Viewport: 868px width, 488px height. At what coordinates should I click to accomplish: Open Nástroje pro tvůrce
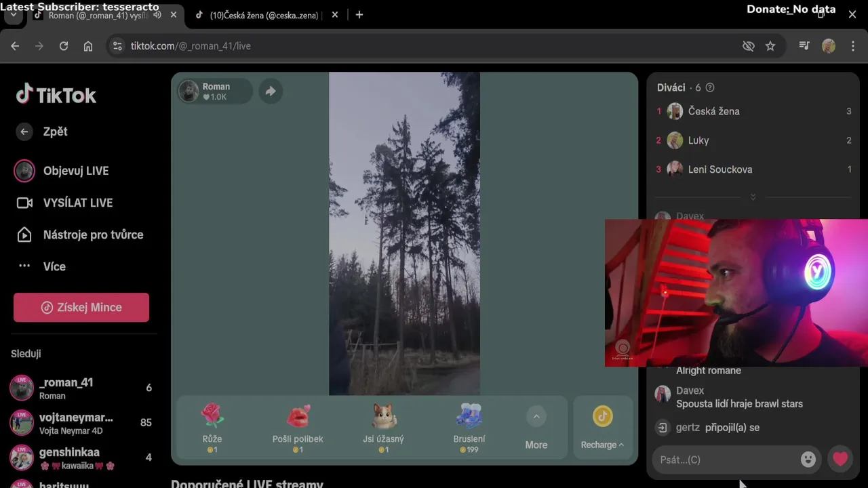pos(81,235)
